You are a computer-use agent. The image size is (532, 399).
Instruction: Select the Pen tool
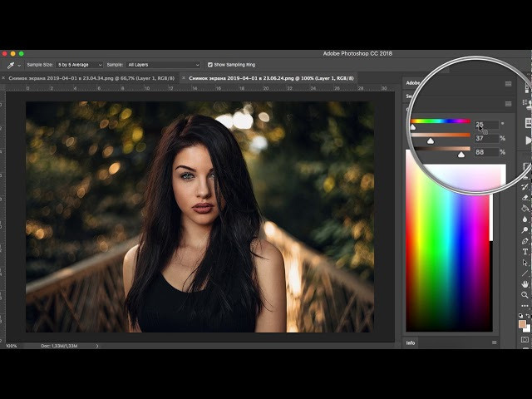coord(525,240)
